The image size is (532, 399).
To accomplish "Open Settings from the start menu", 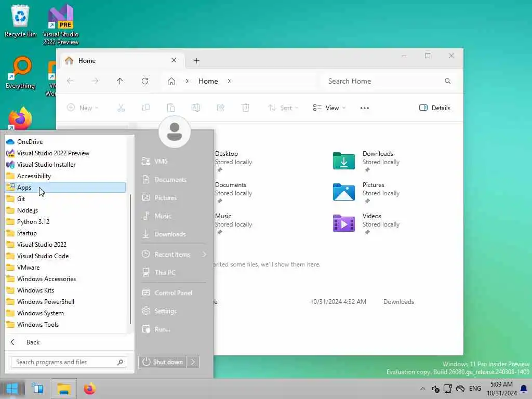I will tap(174, 311).
